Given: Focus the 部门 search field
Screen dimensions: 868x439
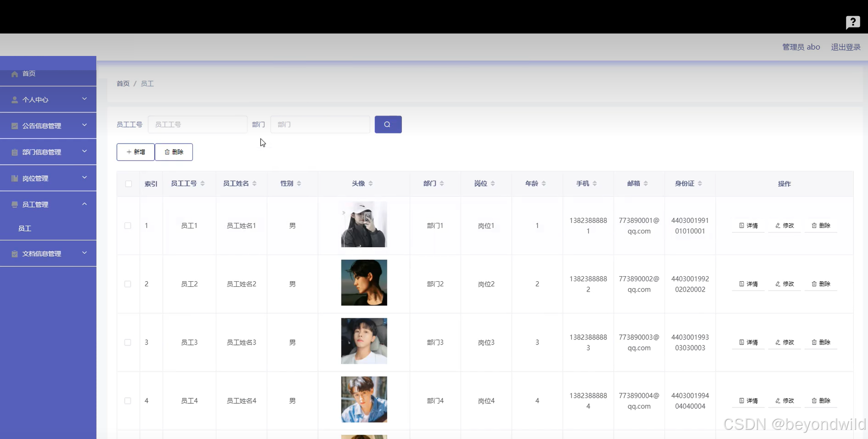Looking at the screenshot, I should point(320,124).
